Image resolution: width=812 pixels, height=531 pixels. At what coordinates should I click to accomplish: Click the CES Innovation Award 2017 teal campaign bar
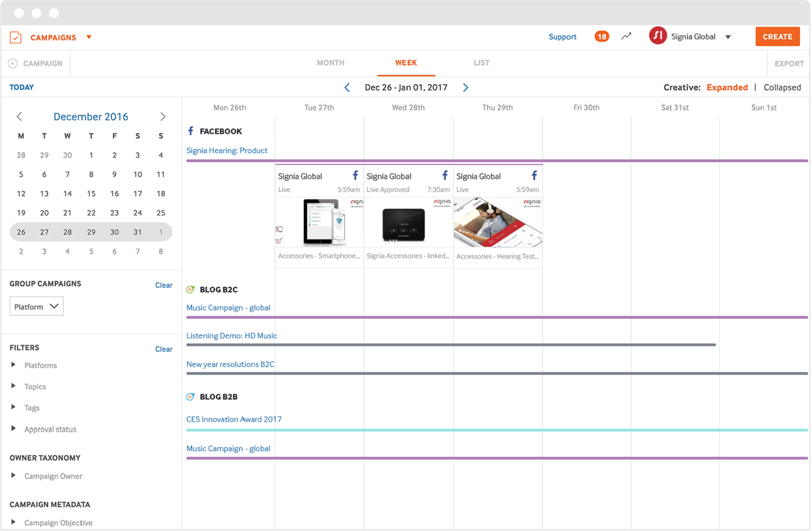pyautogui.click(x=497, y=430)
